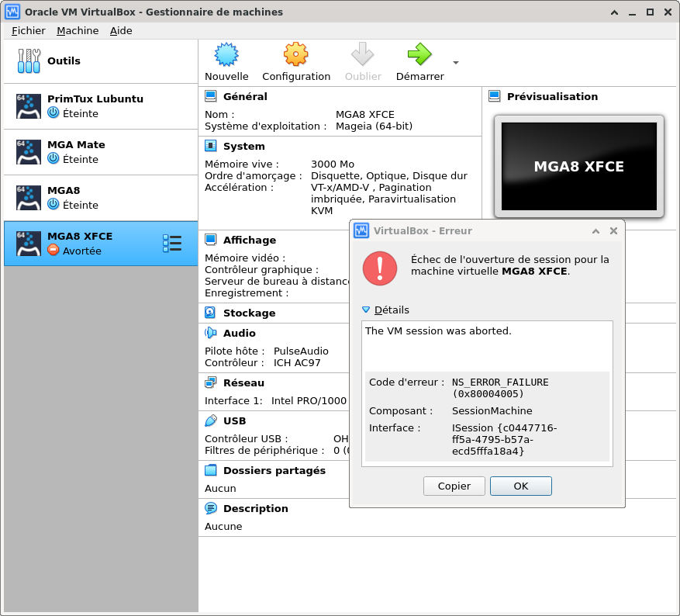The height and width of the screenshot is (616, 680).
Task: Open Configuration via the orange gear icon
Action: click(295, 54)
